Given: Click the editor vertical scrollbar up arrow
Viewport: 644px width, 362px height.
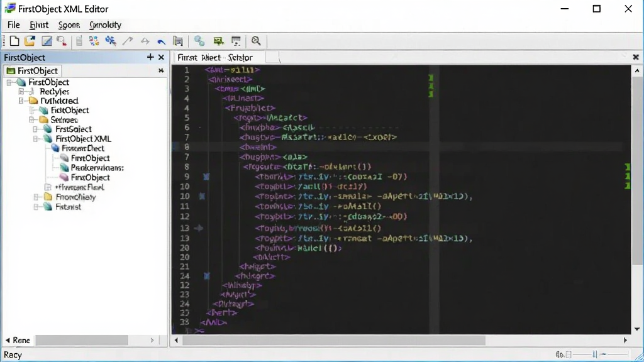Looking at the screenshot, I should click(x=637, y=70).
